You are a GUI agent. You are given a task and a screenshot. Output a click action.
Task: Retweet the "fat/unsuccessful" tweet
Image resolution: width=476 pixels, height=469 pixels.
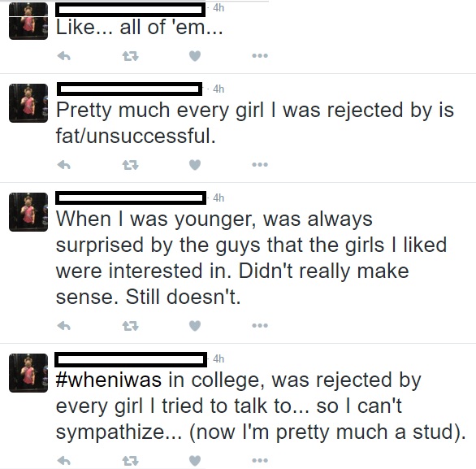point(130,165)
